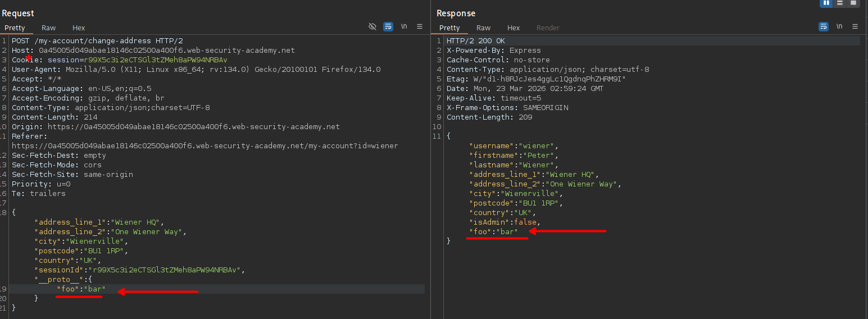
Task: Toggle word wrap icon in Response panel
Action: click(x=824, y=26)
